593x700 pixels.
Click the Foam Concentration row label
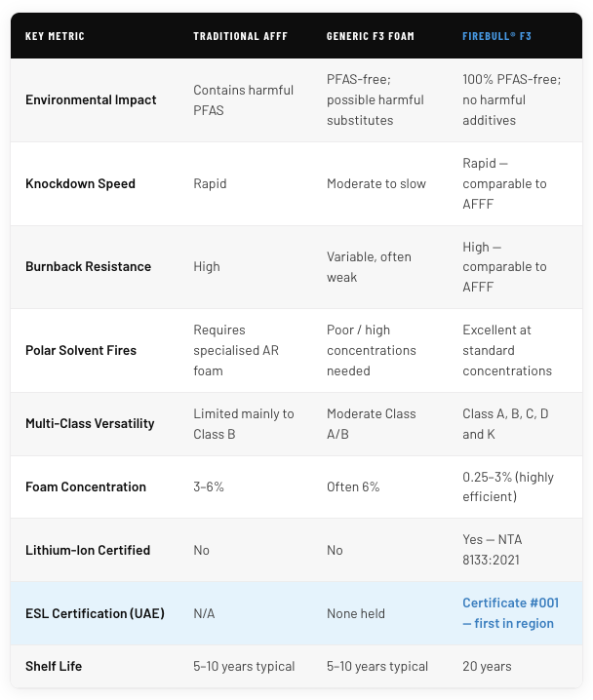[x=86, y=486]
